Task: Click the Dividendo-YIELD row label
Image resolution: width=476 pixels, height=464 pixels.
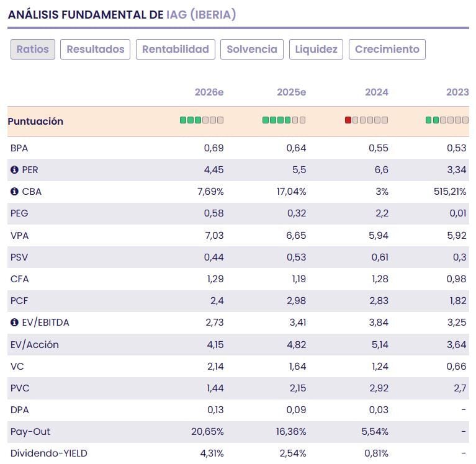Action: pyautogui.click(x=49, y=453)
